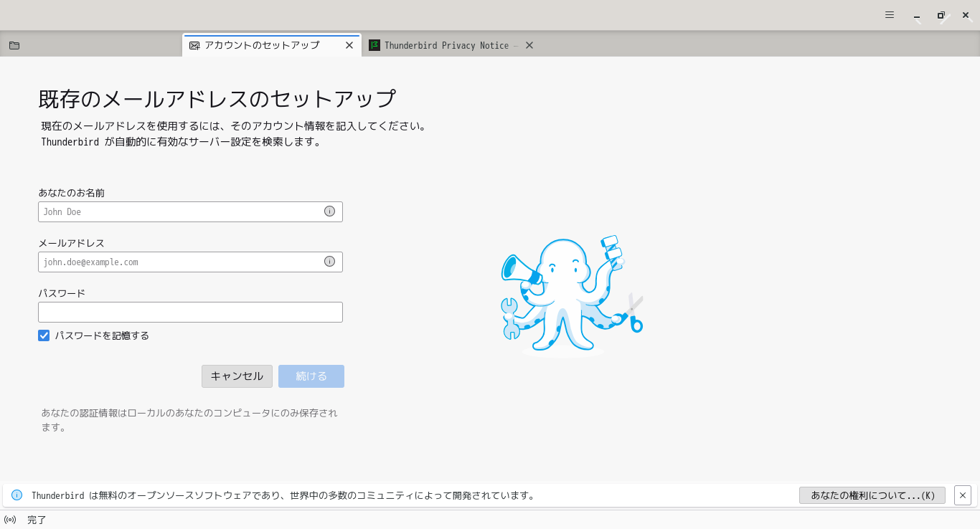
Task: Focus the パスワード input field
Action: 190,312
